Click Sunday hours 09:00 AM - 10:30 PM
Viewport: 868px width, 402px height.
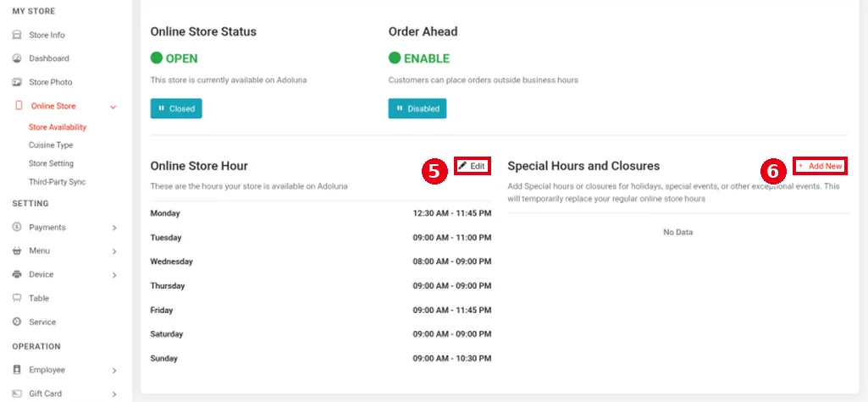pyautogui.click(x=451, y=358)
